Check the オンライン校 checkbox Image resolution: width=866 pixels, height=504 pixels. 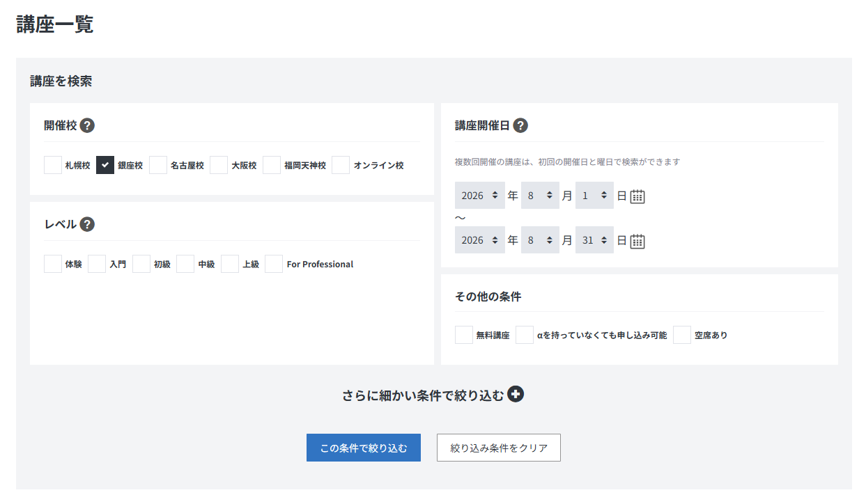pos(341,165)
